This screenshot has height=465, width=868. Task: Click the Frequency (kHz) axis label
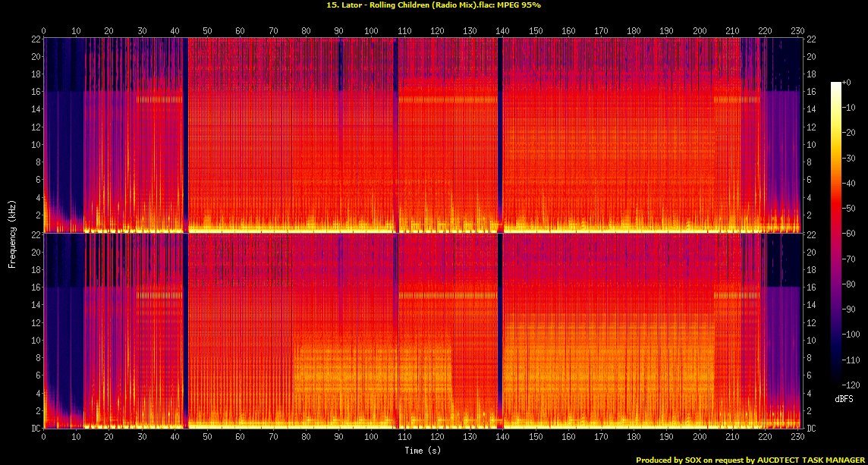(x=12, y=232)
